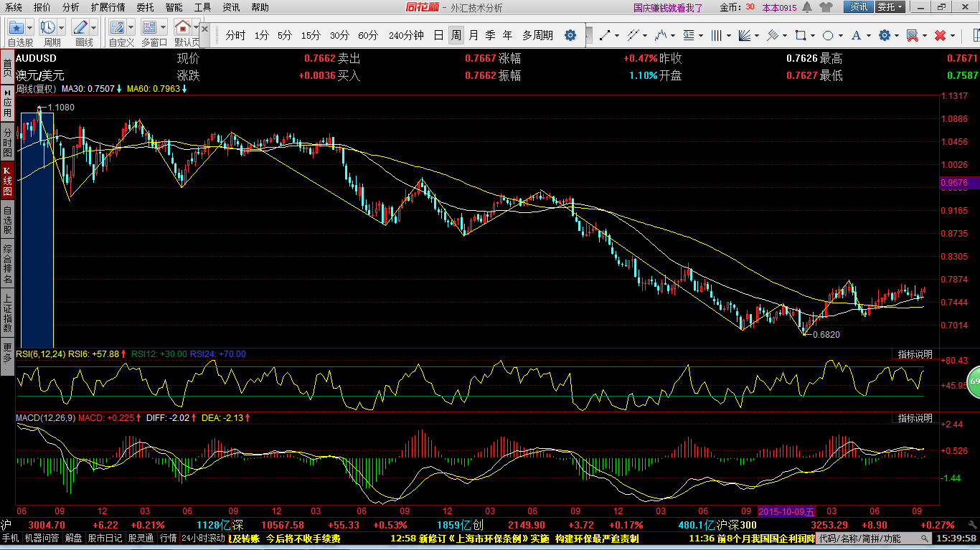This screenshot has width=980, height=550.
Task: Open the 报价 menu
Action: coord(42,7)
